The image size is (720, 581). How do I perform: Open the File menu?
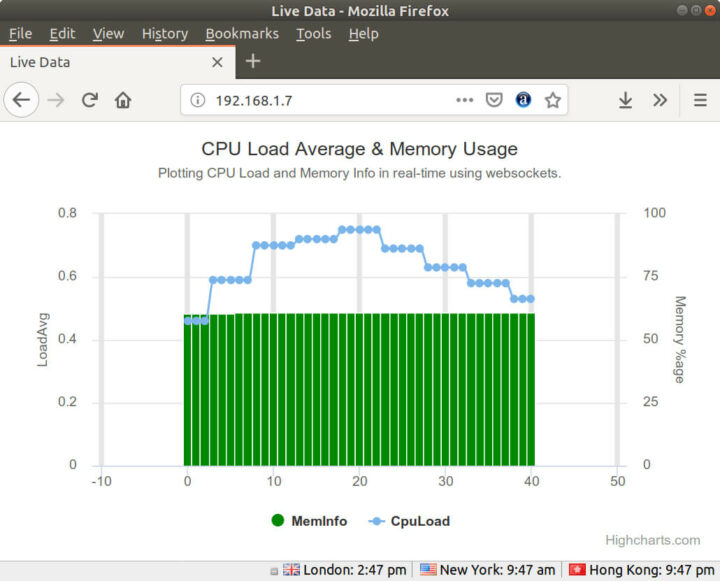[x=20, y=34]
